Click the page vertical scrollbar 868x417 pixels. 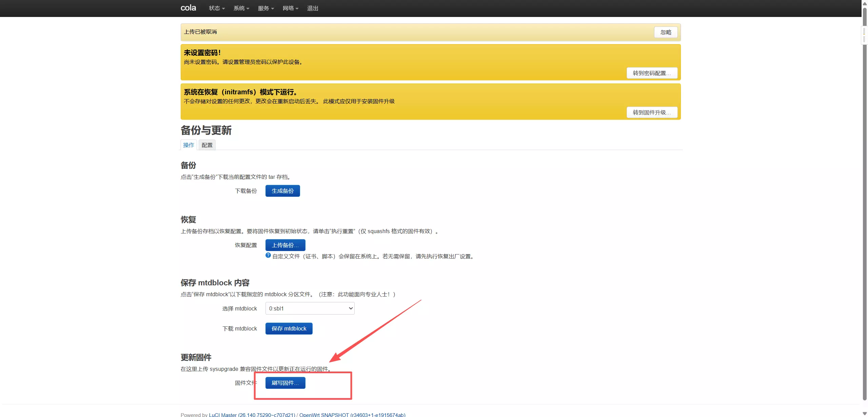coord(865,204)
